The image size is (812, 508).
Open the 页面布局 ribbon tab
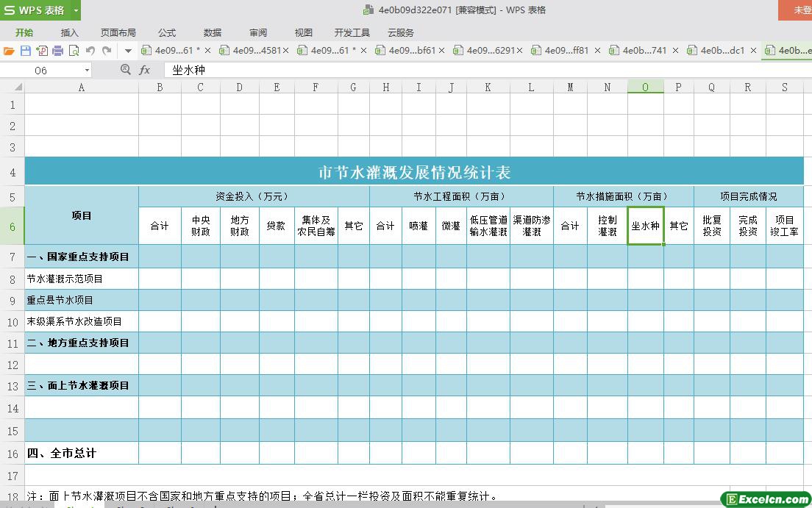118,32
